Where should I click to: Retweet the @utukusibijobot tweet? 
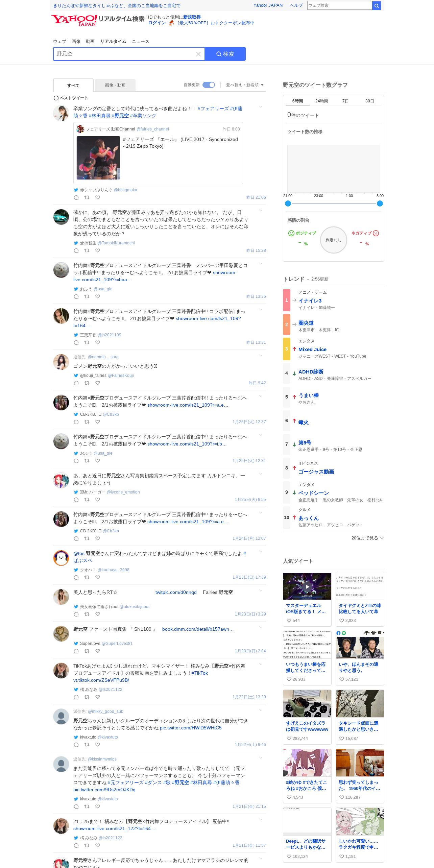pyautogui.click(x=87, y=614)
